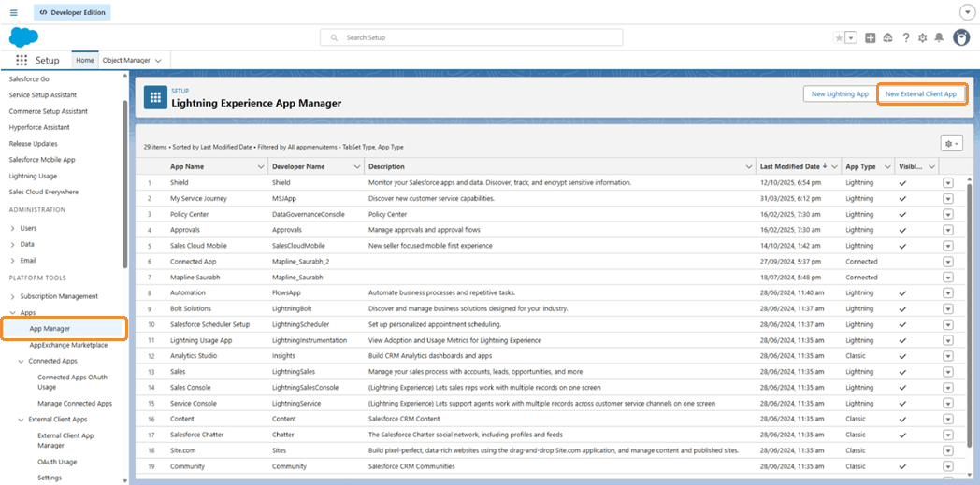
Task: Click the Salesforce Help question mark icon
Action: tap(905, 38)
